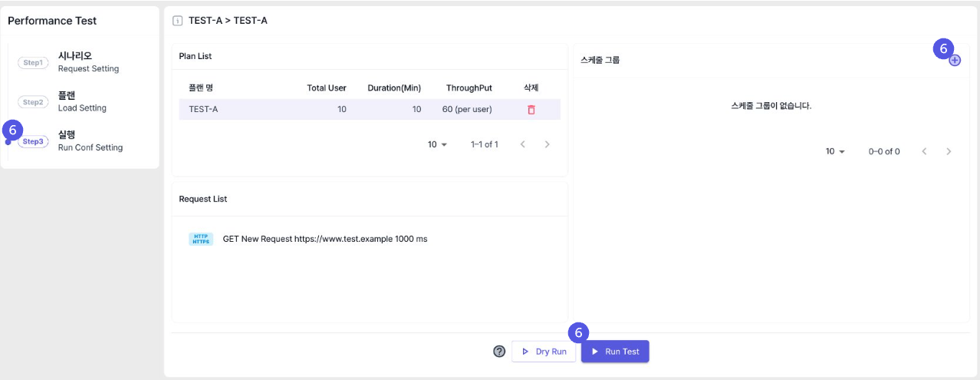Click the info icon beside TEST-A breadcrumb

click(178, 21)
